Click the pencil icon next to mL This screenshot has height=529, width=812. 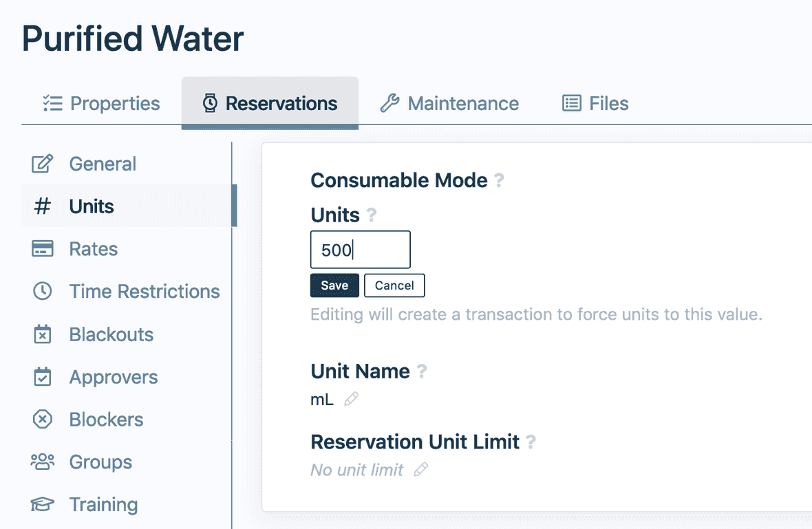351,399
